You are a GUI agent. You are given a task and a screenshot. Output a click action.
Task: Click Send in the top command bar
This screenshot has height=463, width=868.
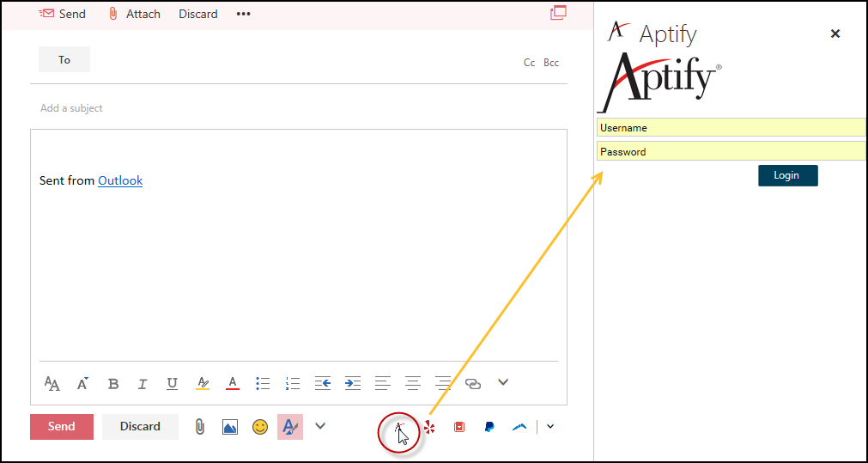point(63,14)
